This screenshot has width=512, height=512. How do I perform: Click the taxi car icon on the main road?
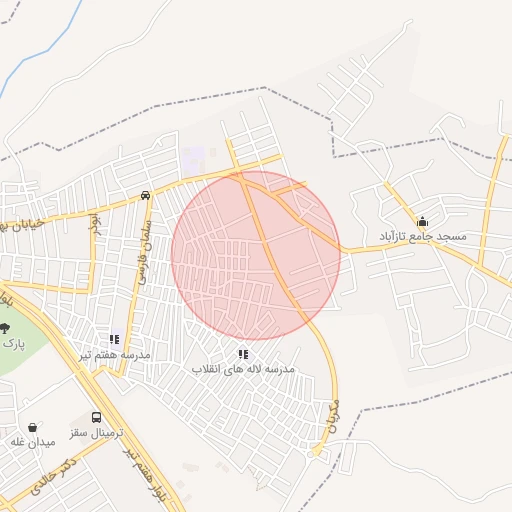145,195
